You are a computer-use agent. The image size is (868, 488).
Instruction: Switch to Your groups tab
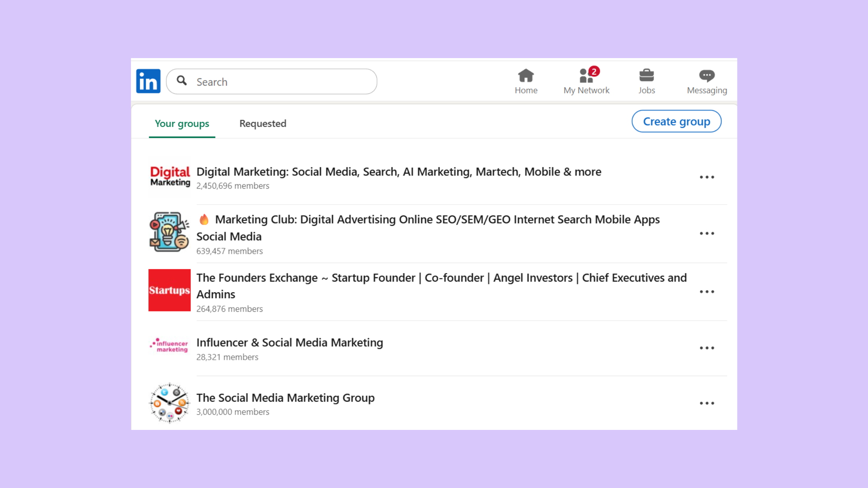click(x=182, y=124)
